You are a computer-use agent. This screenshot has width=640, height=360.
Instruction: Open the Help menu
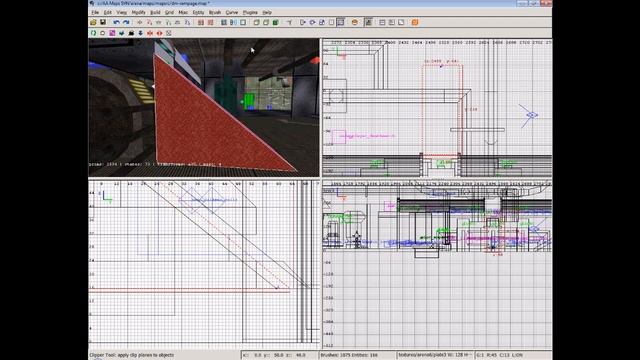(x=267, y=13)
